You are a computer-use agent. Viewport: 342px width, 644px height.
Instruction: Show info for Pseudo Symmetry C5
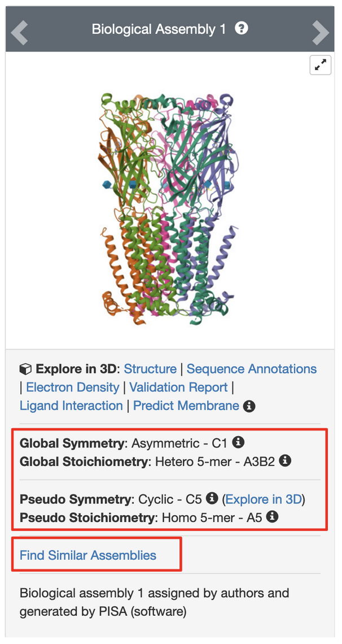click(x=212, y=498)
